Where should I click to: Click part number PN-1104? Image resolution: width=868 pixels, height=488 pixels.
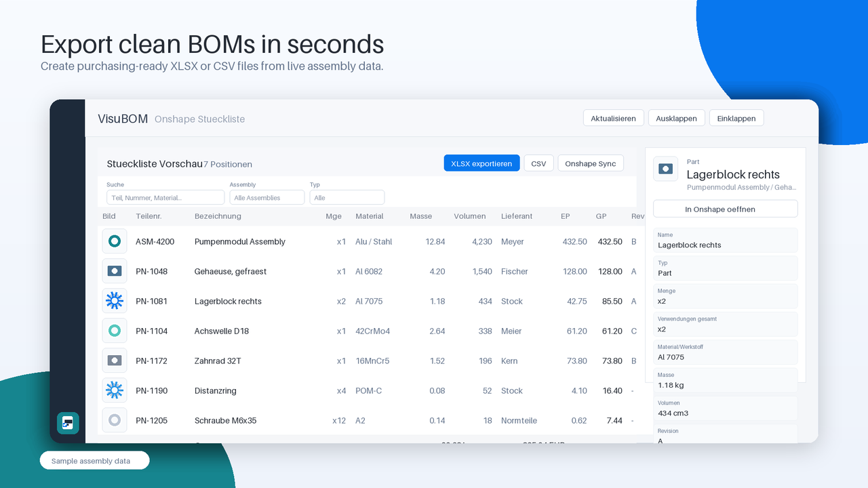point(151,331)
